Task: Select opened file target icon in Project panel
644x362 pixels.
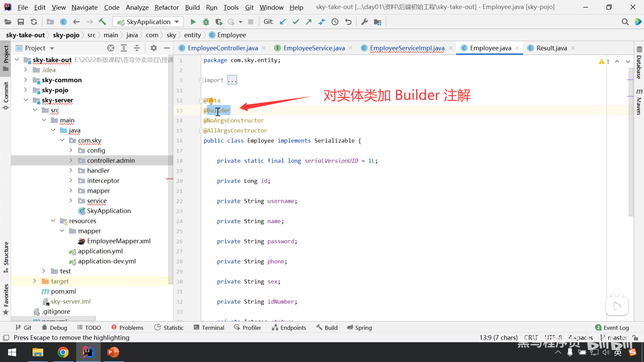Action: click(x=111, y=48)
